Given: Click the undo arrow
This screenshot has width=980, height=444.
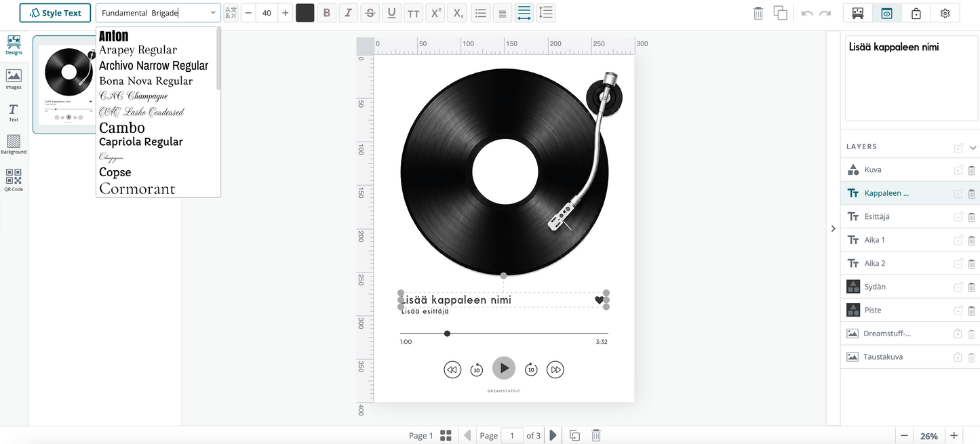Looking at the screenshot, I should (807, 13).
